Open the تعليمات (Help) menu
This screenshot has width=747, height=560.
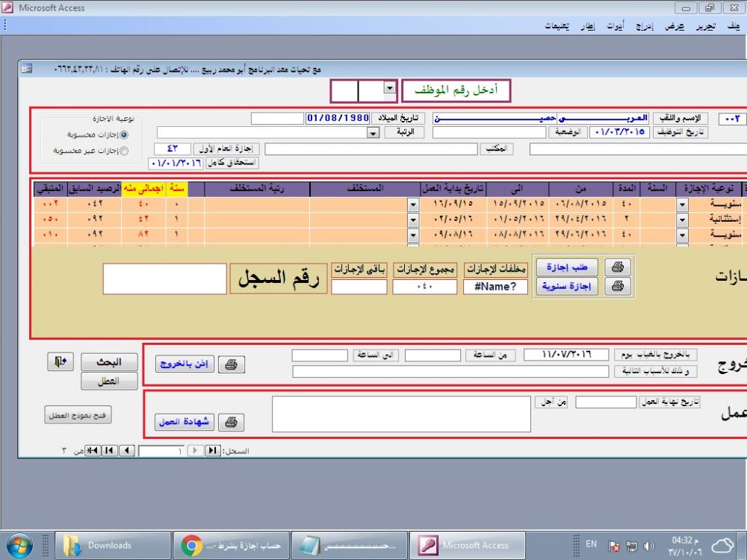pyautogui.click(x=557, y=26)
